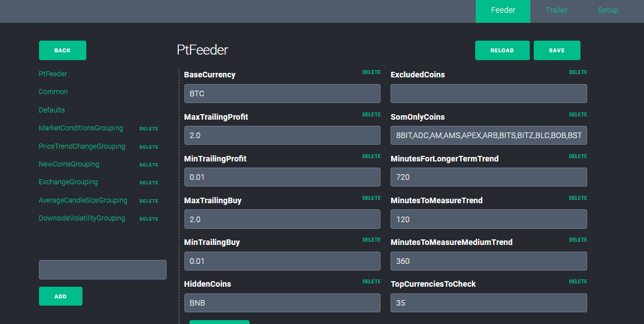The image size is (644, 324).
Task: Open the Setup tab
Action: (608, 10)
